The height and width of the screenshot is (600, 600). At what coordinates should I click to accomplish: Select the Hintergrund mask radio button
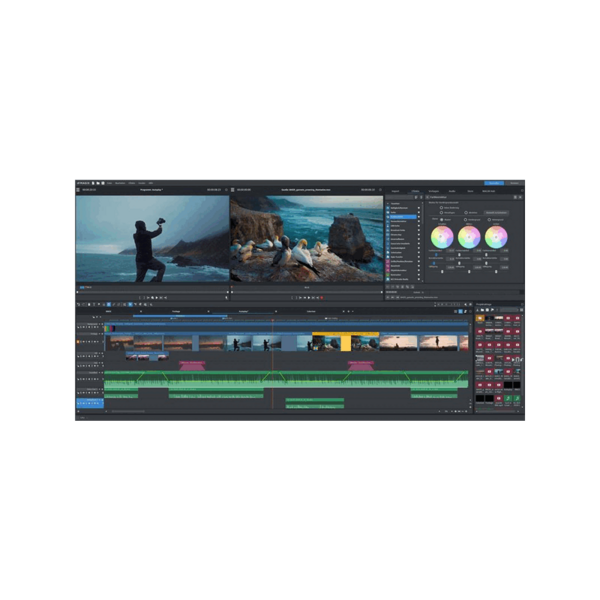pos(489,220)
